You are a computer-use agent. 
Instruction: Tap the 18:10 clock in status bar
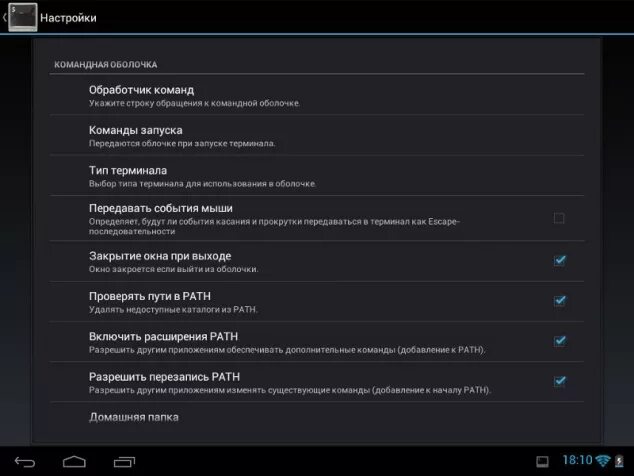[x=577, y=460]
